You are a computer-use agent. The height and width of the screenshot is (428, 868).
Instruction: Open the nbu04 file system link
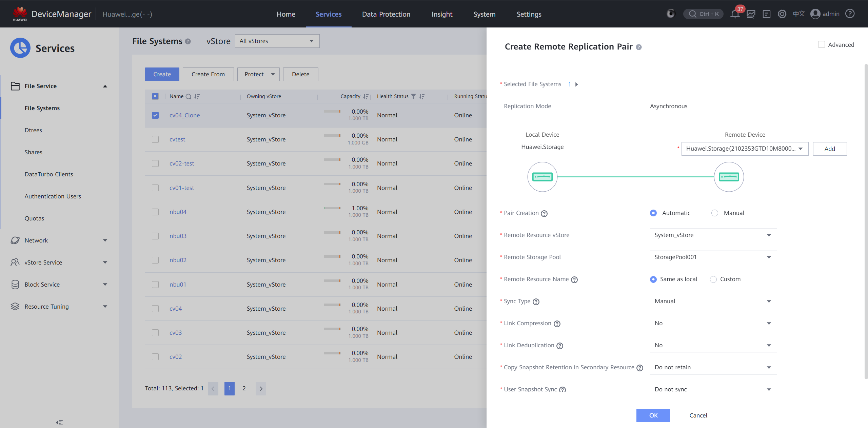[178, 212]
